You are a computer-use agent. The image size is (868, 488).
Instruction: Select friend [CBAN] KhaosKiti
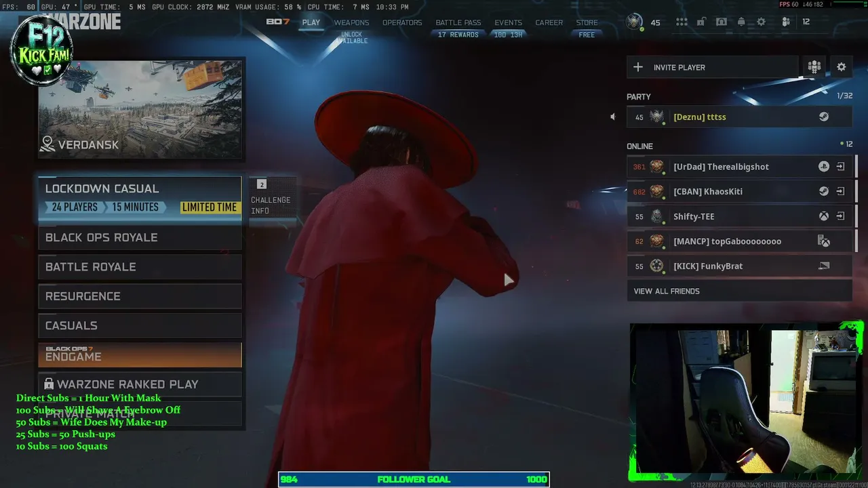(739, 191)
